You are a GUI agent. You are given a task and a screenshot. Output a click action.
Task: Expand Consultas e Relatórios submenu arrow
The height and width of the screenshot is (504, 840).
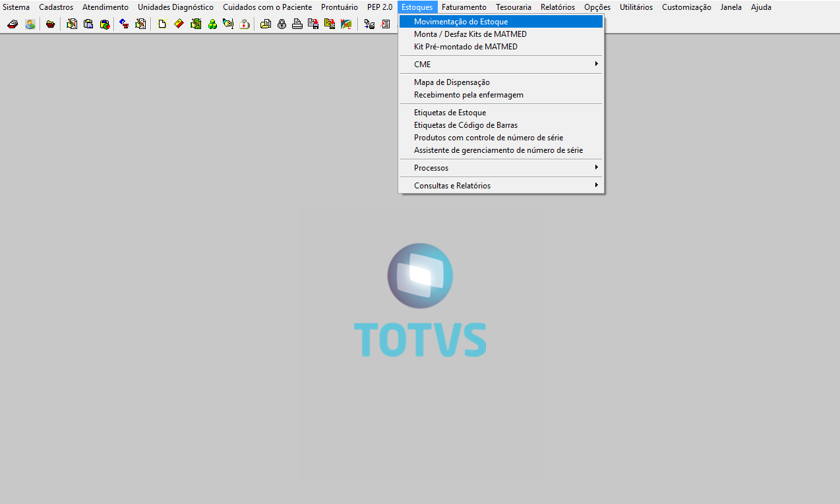point(596,185)
